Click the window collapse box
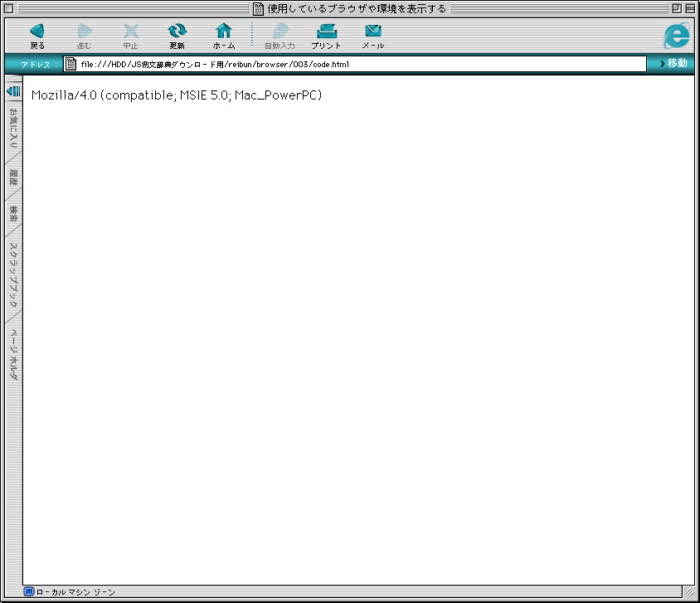700x603 pixels. point(690,8)
